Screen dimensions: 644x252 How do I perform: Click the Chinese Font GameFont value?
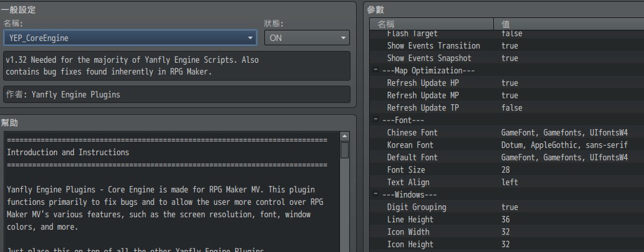pyautogui.click(x=565, y=132)
